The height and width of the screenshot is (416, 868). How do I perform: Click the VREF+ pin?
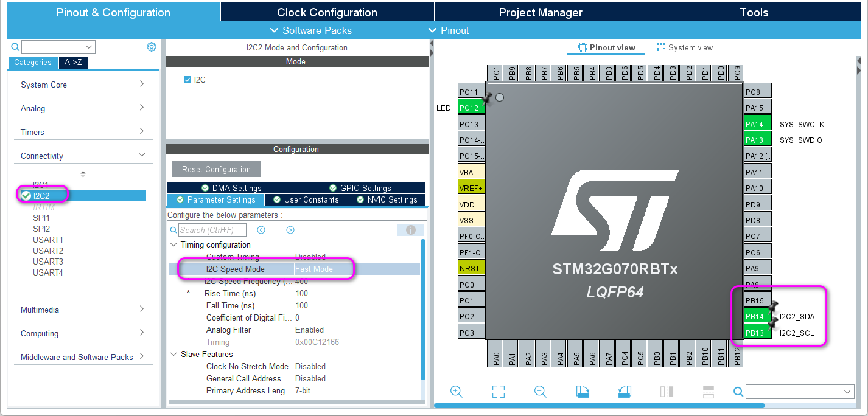472,188
